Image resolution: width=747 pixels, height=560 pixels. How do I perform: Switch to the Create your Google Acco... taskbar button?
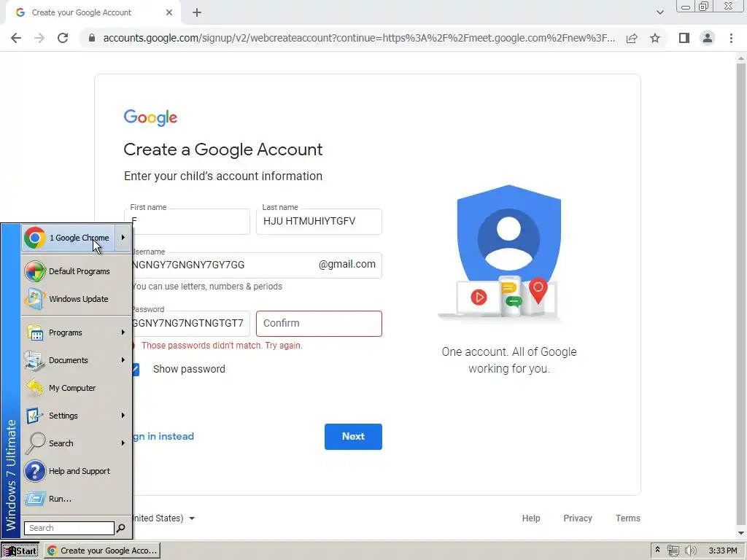102,551
